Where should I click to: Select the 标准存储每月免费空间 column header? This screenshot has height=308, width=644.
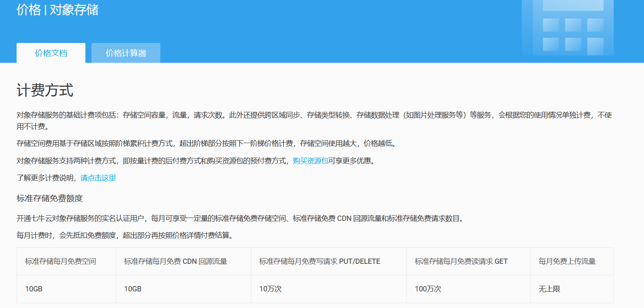tap(66, 261)
